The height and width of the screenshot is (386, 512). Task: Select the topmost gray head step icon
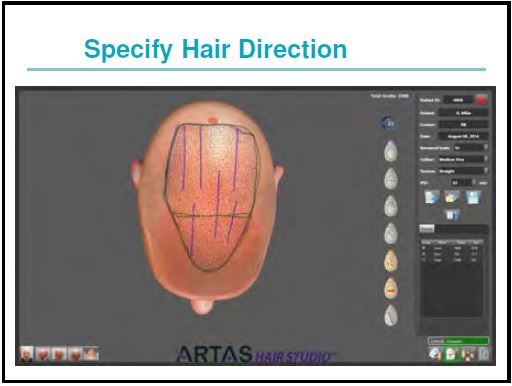[391, 151]
